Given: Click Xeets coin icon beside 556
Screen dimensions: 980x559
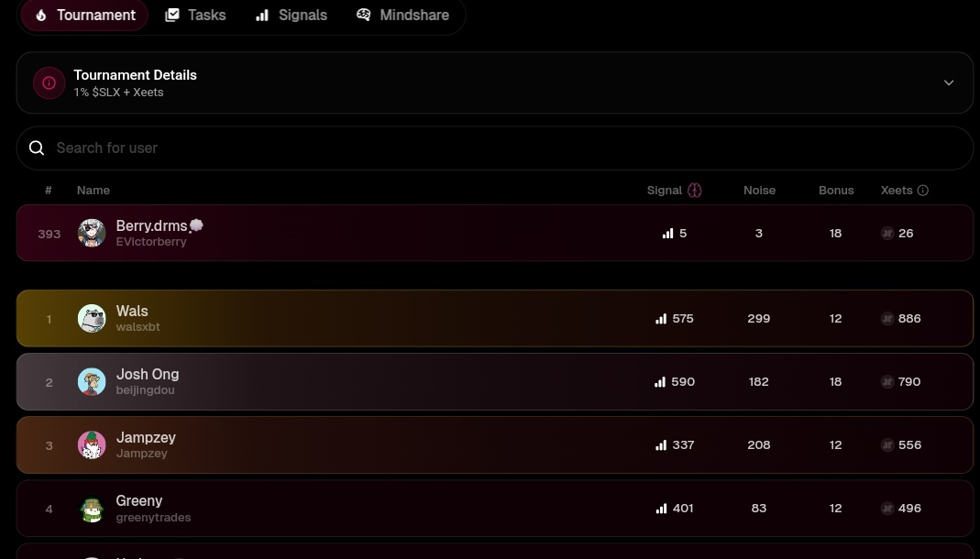Looking at the screenshot, I should [x=886, y=444].
